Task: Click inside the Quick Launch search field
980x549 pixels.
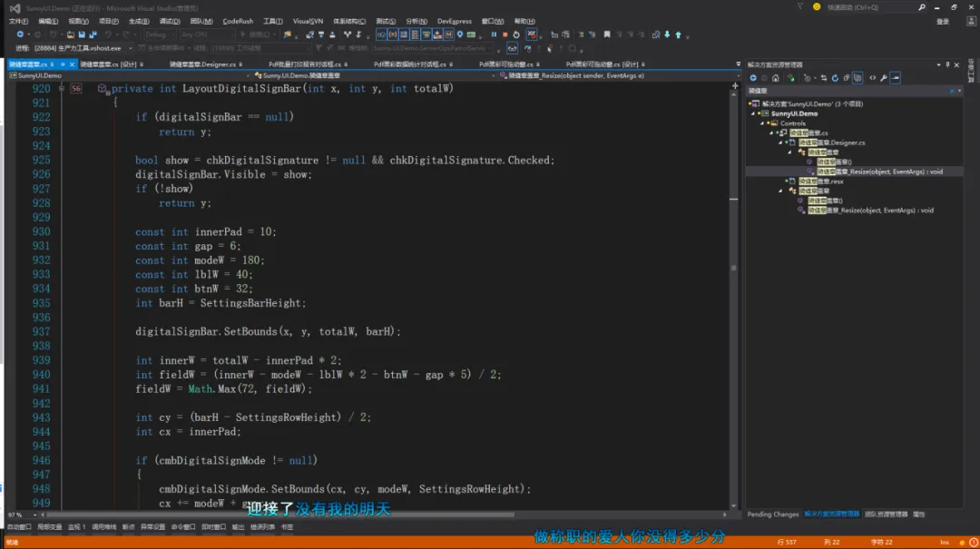Action: click(870, 7)
